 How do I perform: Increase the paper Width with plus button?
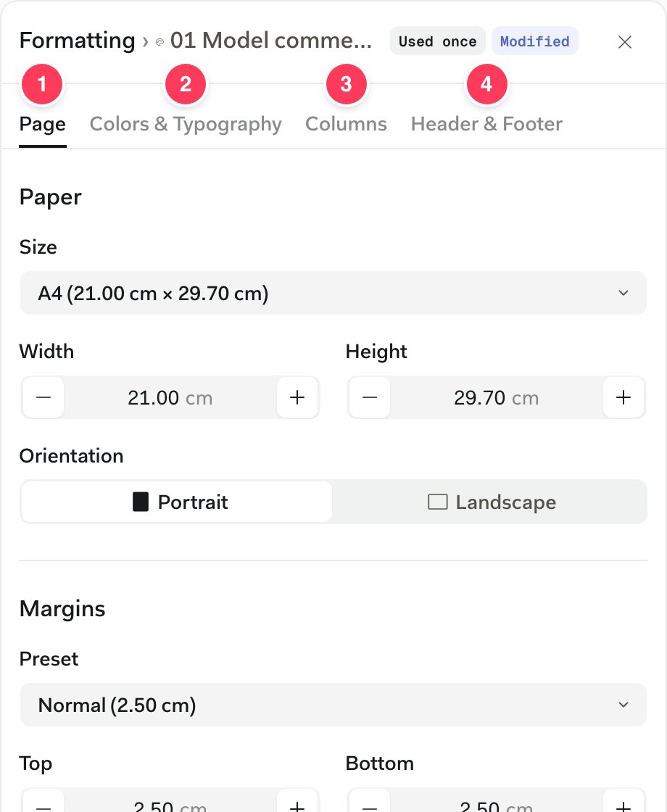[297, 398]
